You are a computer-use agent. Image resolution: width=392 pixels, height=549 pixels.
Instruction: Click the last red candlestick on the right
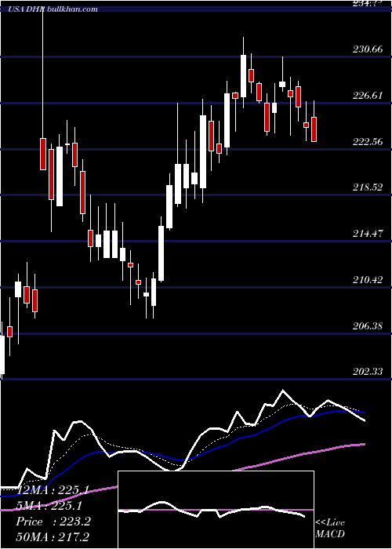pos(314,129)
